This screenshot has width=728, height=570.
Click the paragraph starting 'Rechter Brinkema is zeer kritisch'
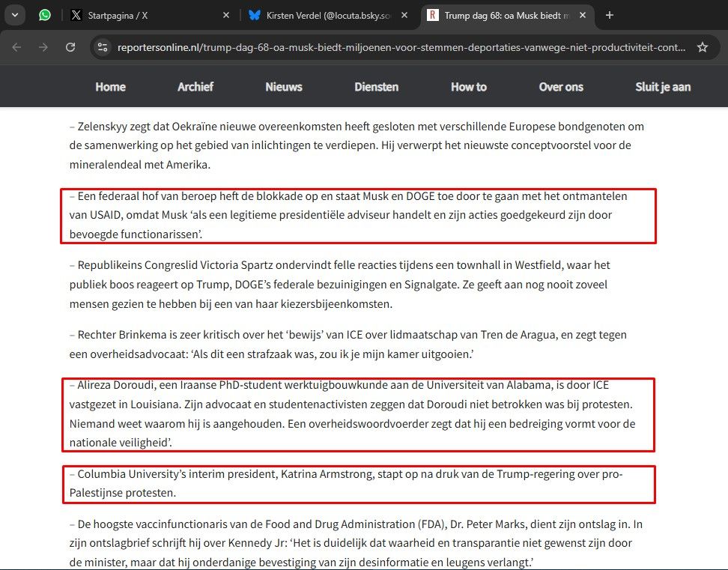(348, 344)
